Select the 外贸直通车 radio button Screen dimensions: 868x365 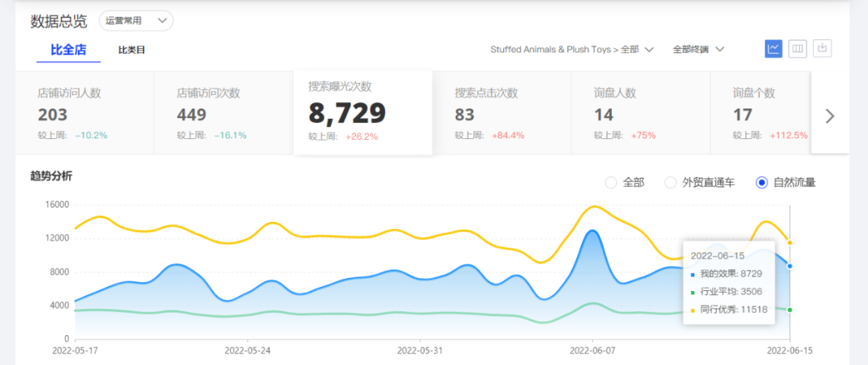pyautogui.click(x=670, y=182)
